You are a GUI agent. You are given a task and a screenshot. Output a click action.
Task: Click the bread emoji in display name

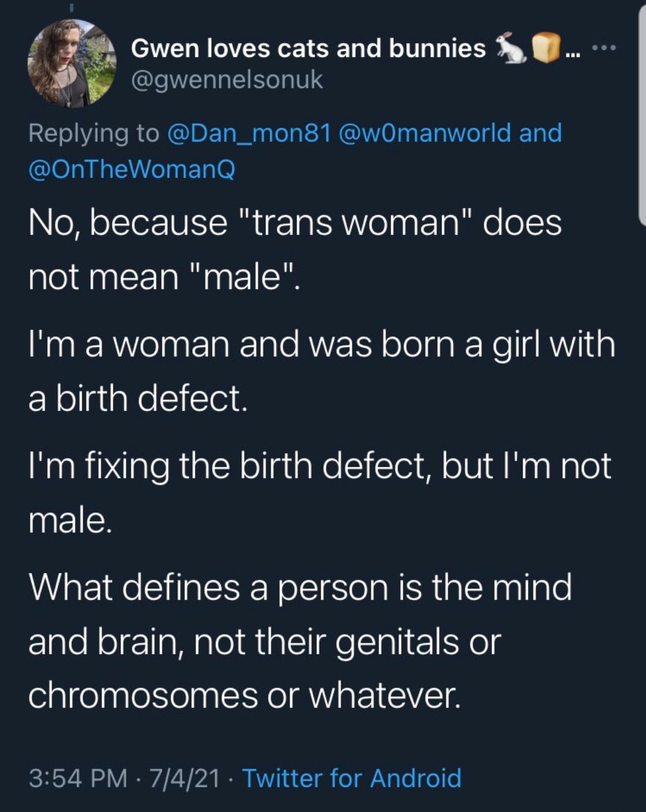546,48
